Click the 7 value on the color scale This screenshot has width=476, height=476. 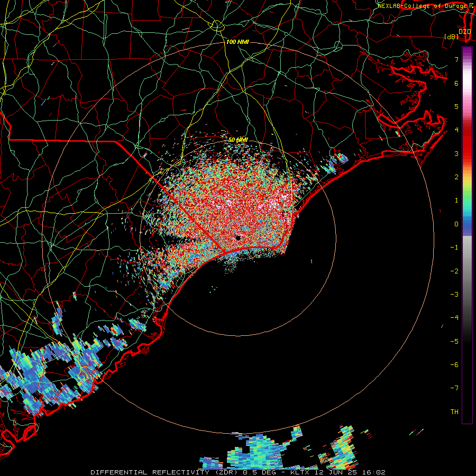point(456,59)
